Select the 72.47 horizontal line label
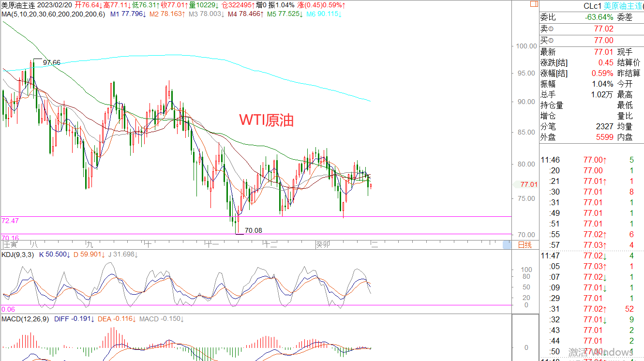Image resolution: width=644 pixels, height=361 pixels. pyautogui.click(x=10, y=221)
